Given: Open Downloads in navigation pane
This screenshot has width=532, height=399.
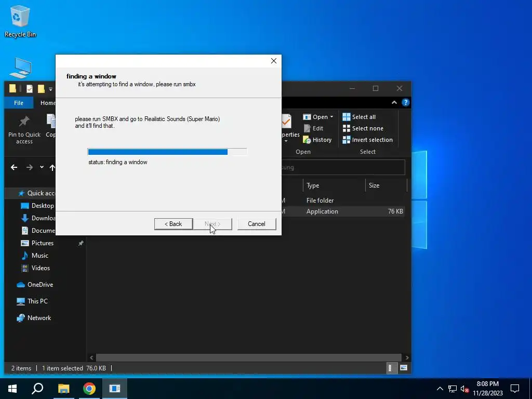Looking at the screenshot, I should click(38, 218).
